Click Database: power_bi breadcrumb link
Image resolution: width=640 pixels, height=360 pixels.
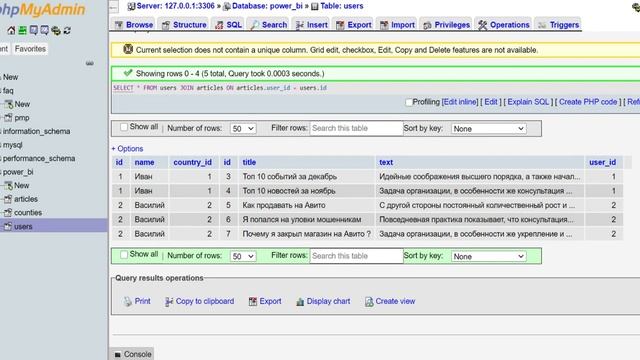pyautogui.click(x=267, y=6)
